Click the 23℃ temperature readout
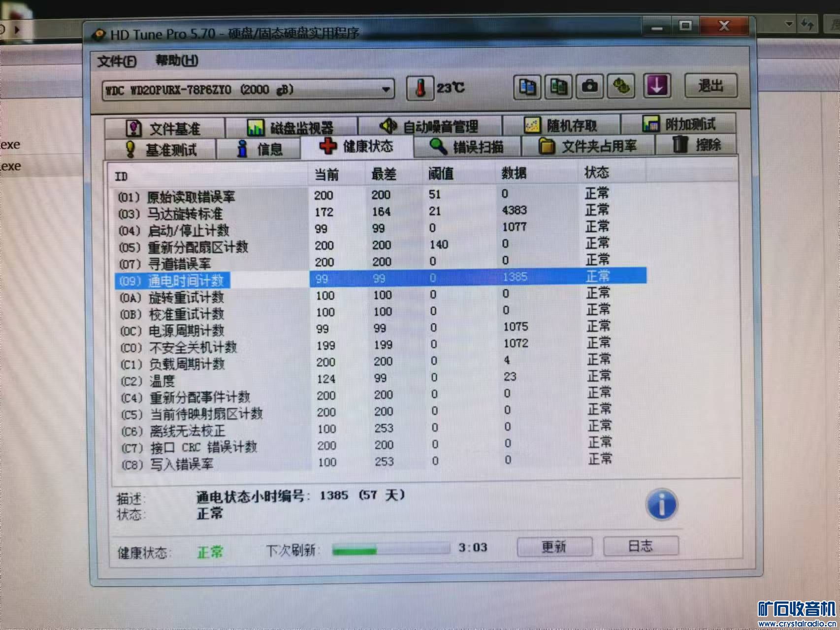 [x=451, y=88]
